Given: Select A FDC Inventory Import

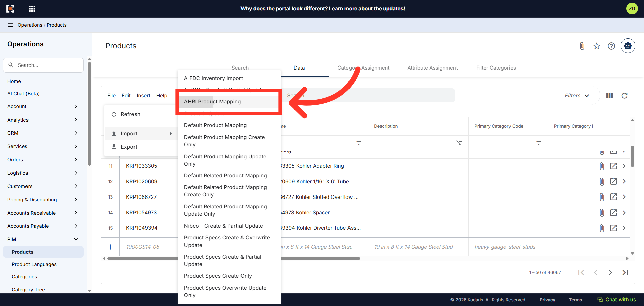Looking at the screenshot, I should (x=229, y=78).
